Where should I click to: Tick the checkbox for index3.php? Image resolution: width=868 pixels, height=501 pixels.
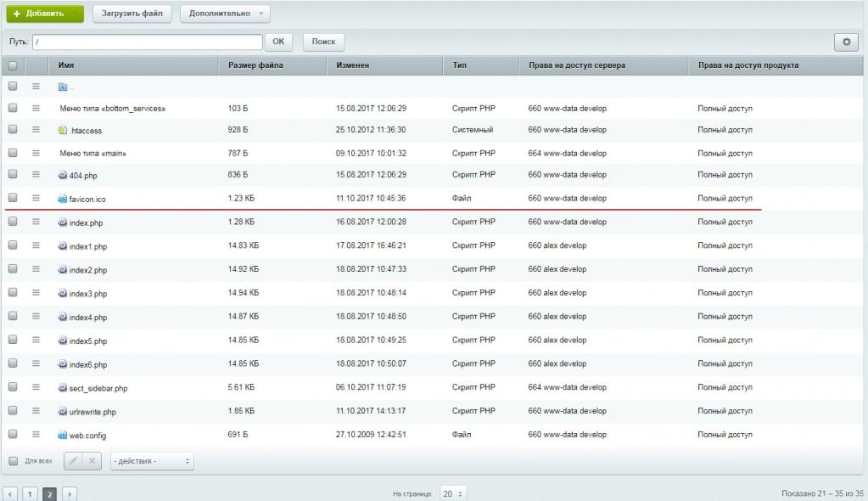pos(13,293)
